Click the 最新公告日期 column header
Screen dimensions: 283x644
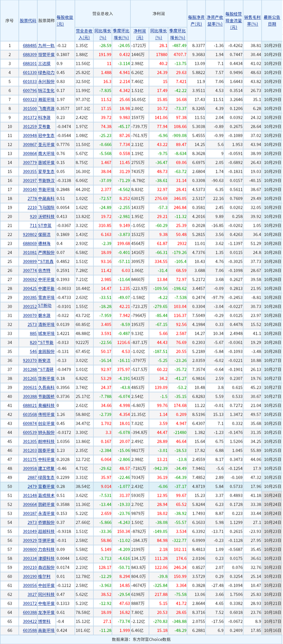pos(272,21)
